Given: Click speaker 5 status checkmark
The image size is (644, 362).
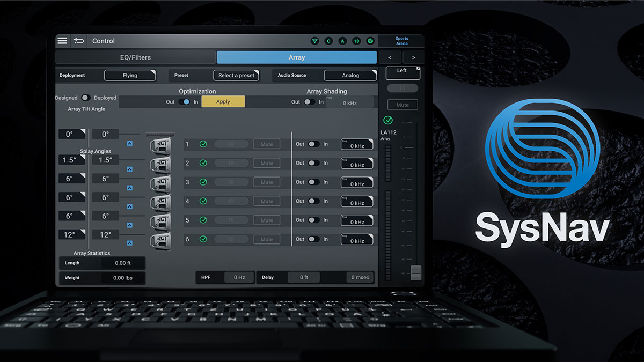Looking at the screenshot, I should [x=203, y=220].
